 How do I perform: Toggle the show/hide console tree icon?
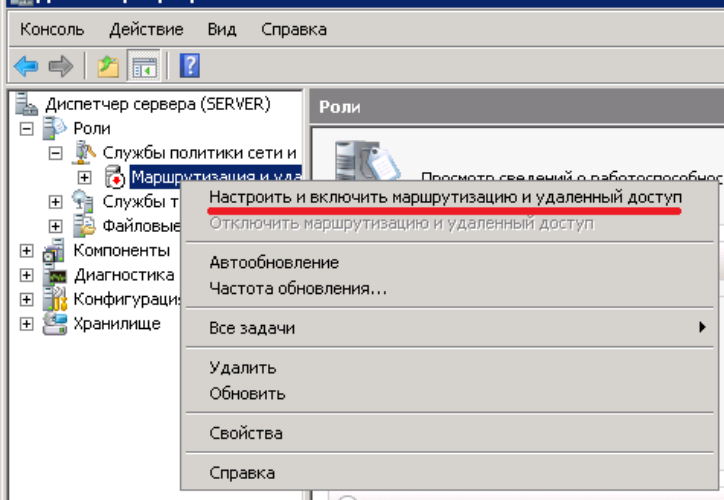point(146,66)
